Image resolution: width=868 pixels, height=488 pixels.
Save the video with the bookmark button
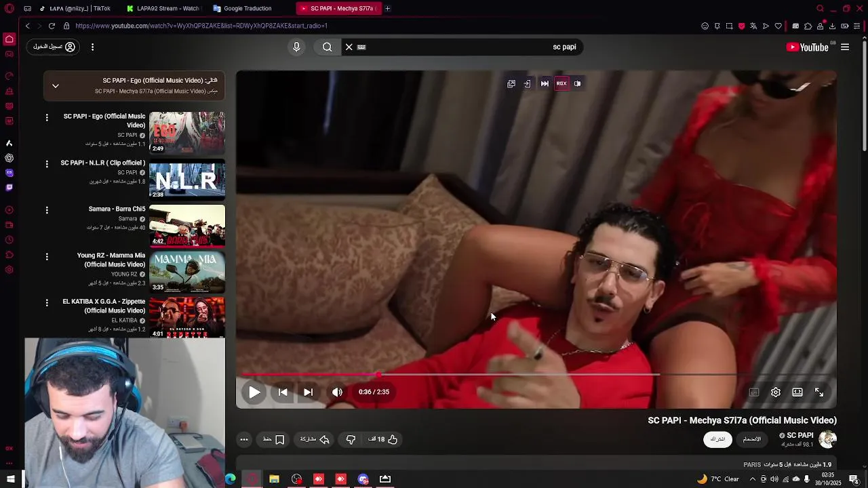(273, 439)
